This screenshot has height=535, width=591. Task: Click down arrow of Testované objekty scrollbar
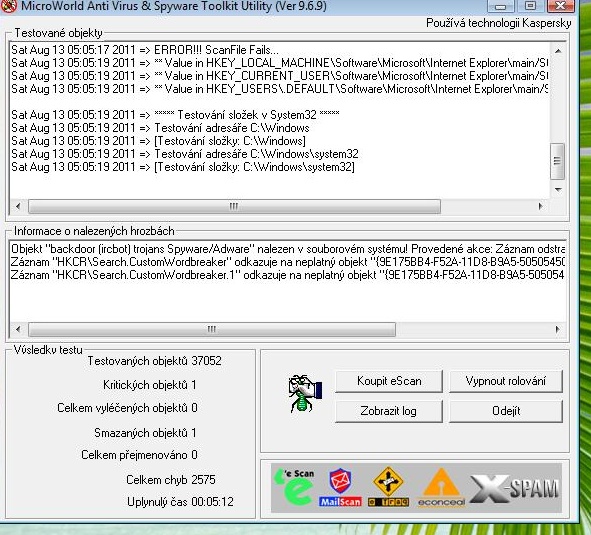[x=558, y=190]
